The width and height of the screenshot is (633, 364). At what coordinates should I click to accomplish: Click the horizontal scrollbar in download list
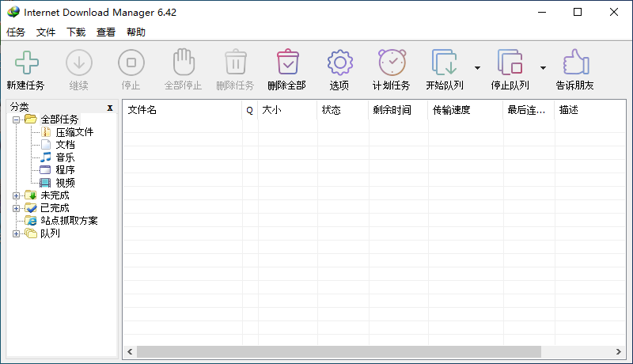pos(340,351)
